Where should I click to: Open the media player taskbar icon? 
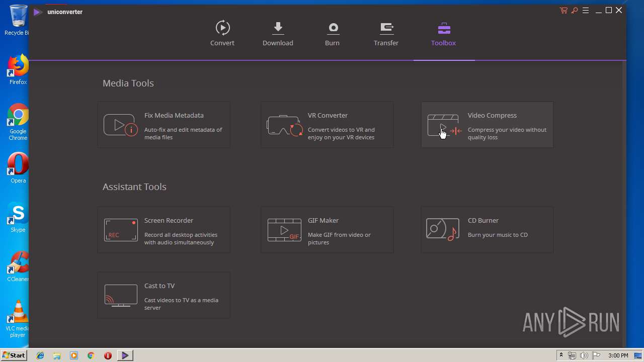tap(74, 355)
